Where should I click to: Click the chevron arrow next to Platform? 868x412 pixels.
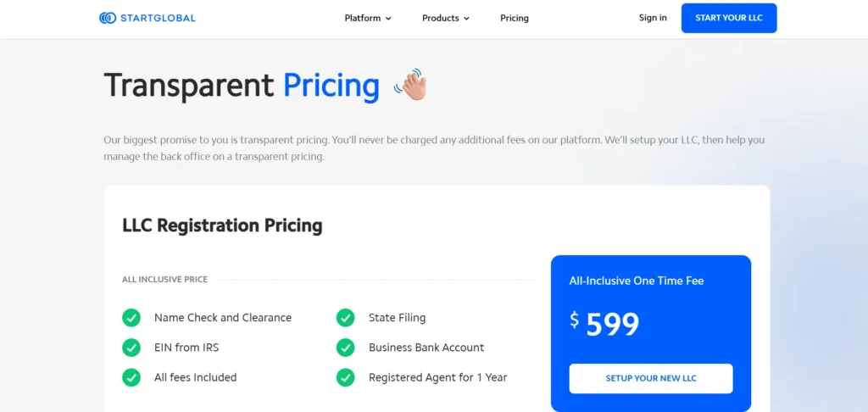388,19
